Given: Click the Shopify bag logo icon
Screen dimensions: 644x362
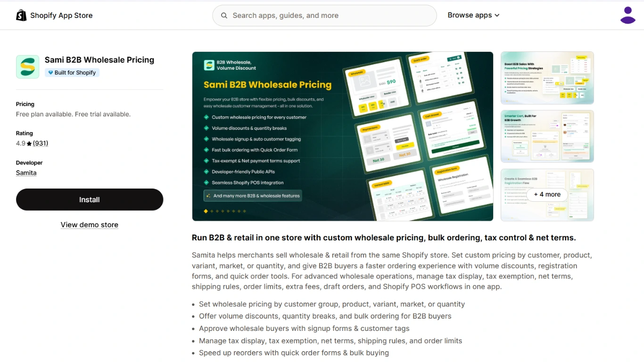Looking at the screenshot, I should click(x=21, y=15).
